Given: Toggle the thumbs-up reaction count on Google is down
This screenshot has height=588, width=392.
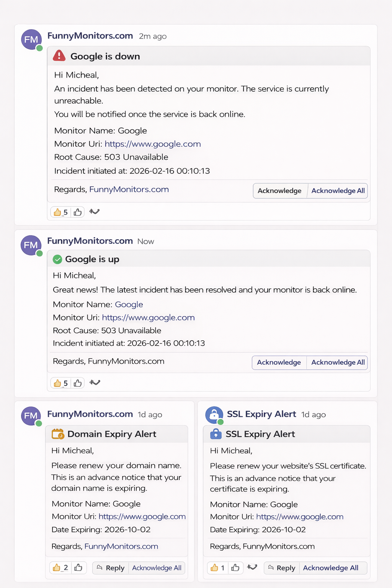Looking at the screenshot, I should coord(60,211).
